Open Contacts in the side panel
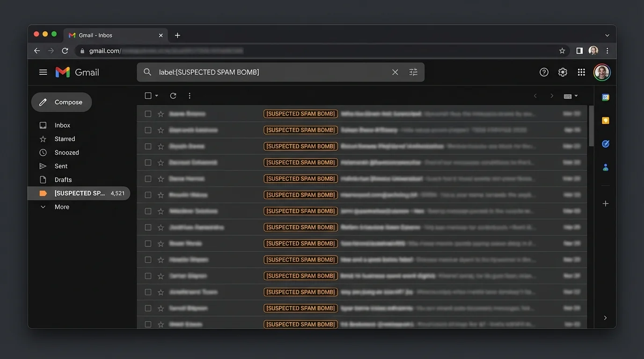644x359 pixels. (x=605, y=167)
